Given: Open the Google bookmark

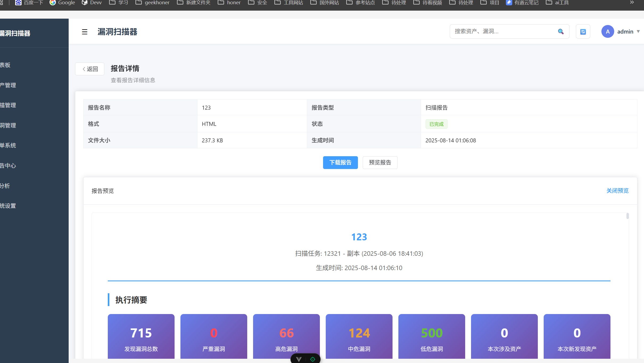Looking at the screenshot, I should tap(62, 3).
